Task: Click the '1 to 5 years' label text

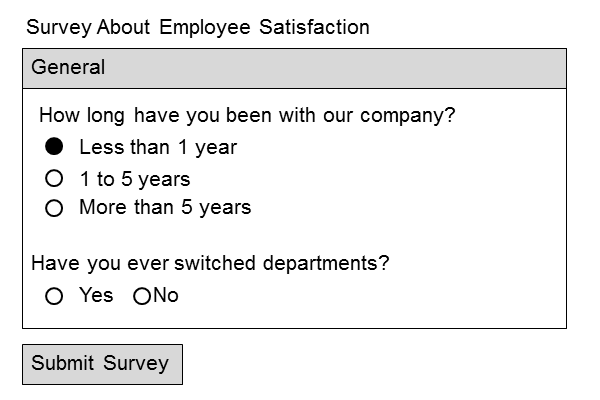Action: 134,179
